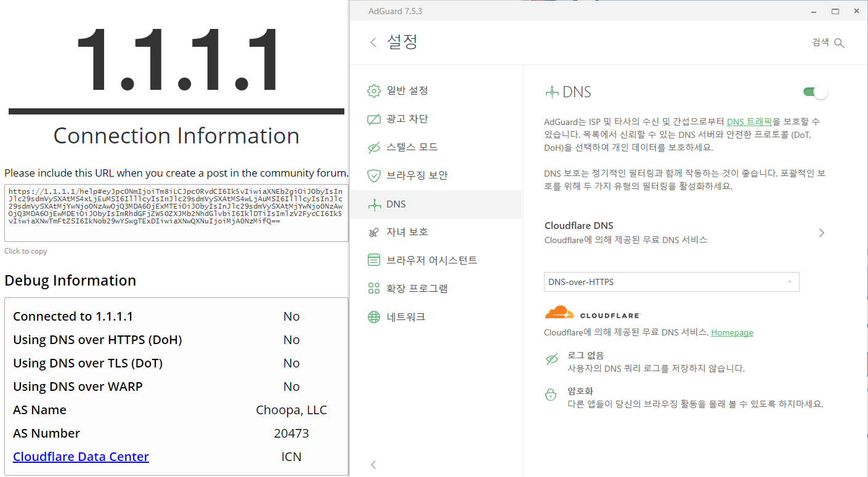868x477 pixels.
Task: Toggle the DNS protection switch off
Action: (815, 92)
